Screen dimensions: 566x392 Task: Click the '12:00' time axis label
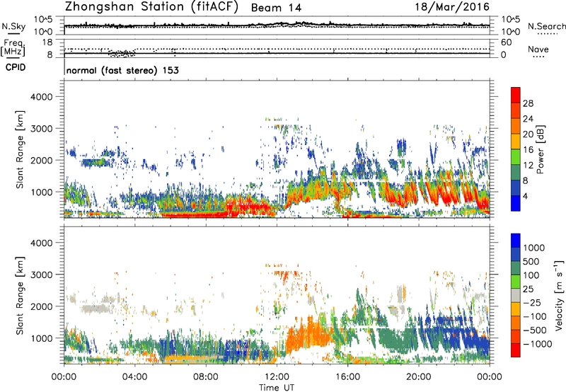click(277, 377)
